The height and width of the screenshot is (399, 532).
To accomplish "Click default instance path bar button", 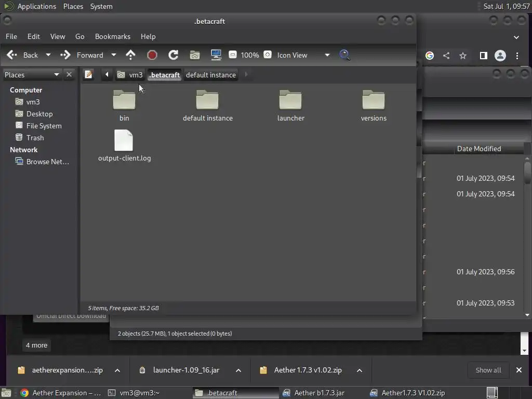I will tap(211, 75).
